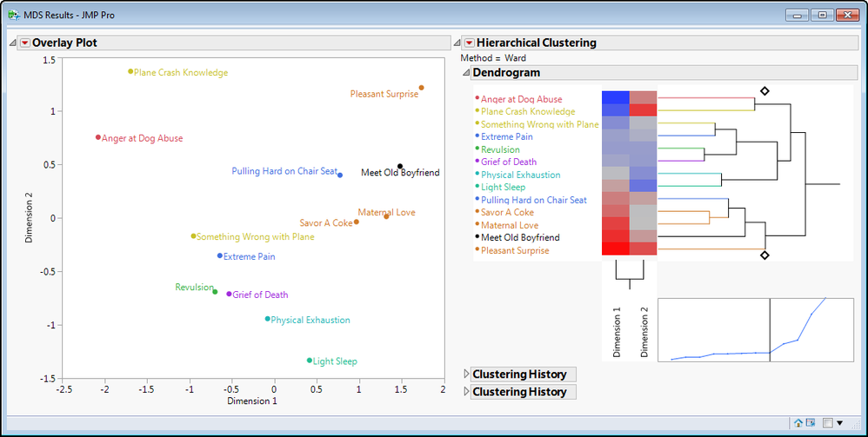Open the Overlay Plot red triangle menu
This screenshot has width=868, height=437.
(24, 43)
